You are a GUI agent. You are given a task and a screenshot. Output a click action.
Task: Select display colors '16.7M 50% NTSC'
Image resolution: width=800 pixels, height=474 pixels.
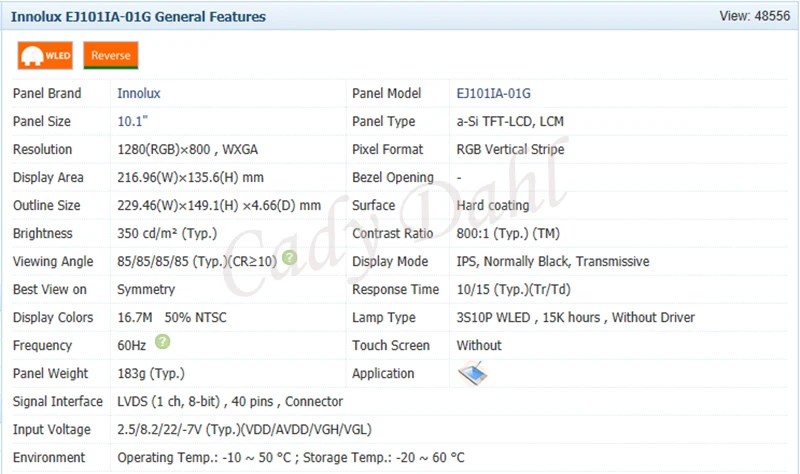click(172, 317)
